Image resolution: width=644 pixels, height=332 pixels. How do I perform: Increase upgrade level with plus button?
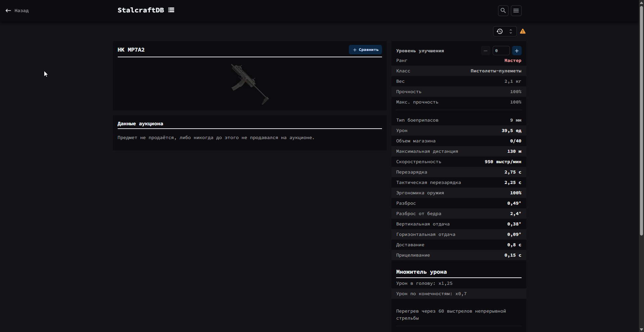click(x=517, y=51)
